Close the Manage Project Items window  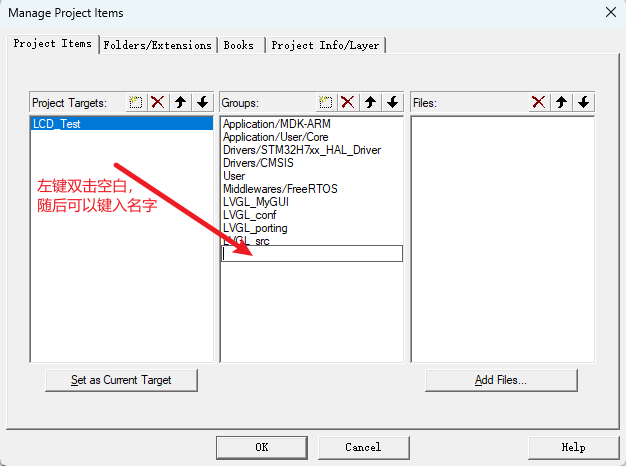[611, 12]
